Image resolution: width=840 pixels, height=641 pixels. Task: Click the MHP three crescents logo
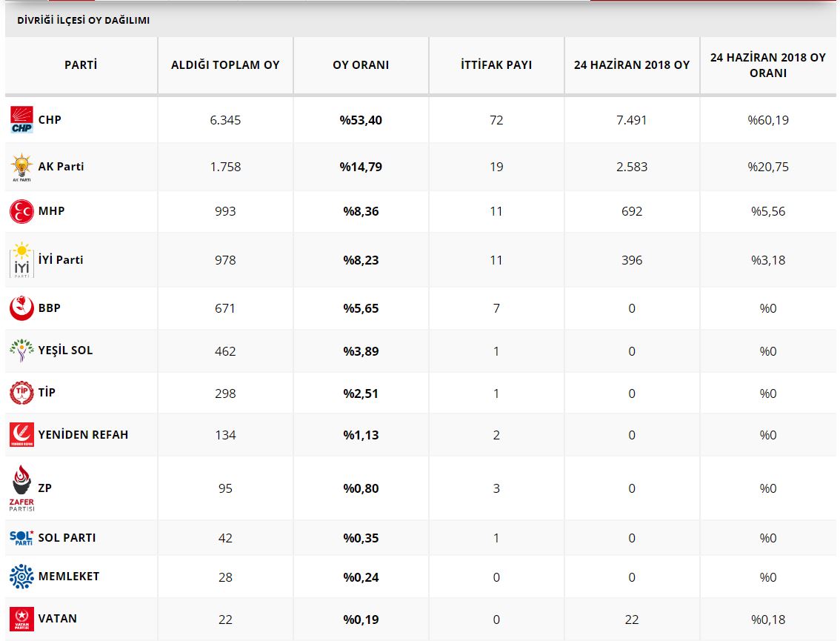coord(21,212)
